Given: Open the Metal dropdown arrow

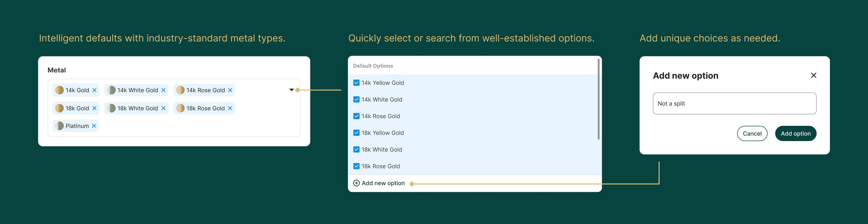Looking at the screenshot, I should (291, 90).
